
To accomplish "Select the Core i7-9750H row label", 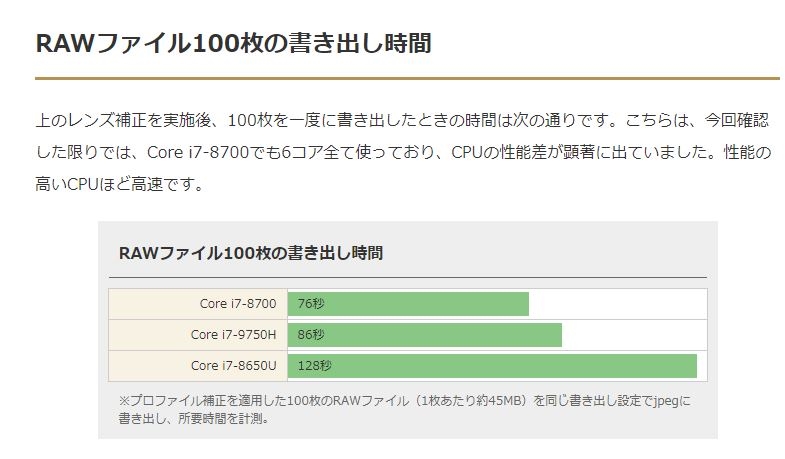I will (x=234, y=335).
